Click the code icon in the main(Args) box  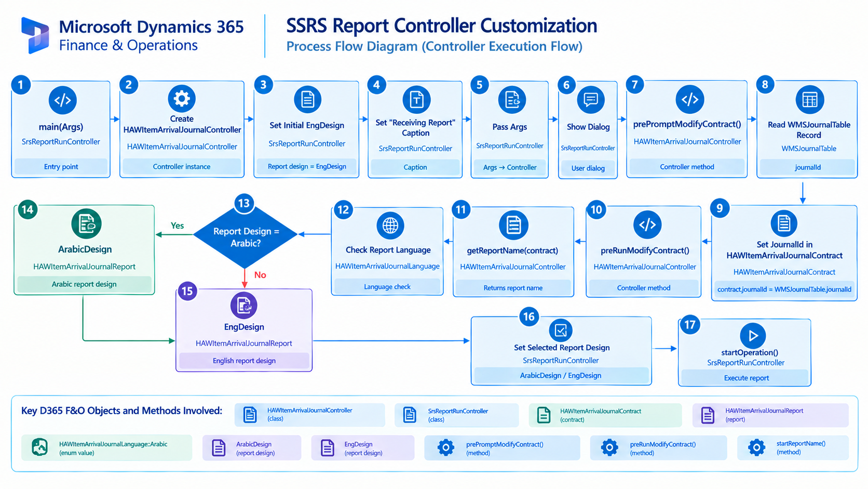(62, 100)
